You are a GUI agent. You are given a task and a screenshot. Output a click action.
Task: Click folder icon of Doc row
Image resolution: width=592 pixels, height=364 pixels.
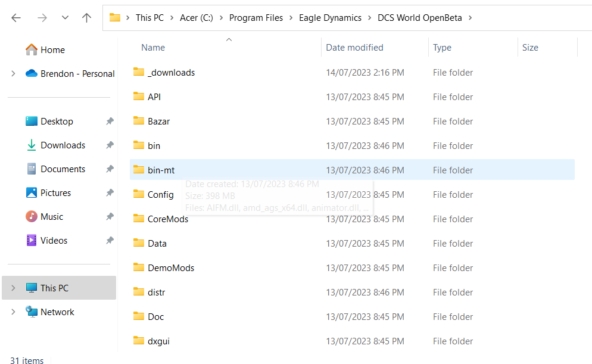(x=139, y=316)
